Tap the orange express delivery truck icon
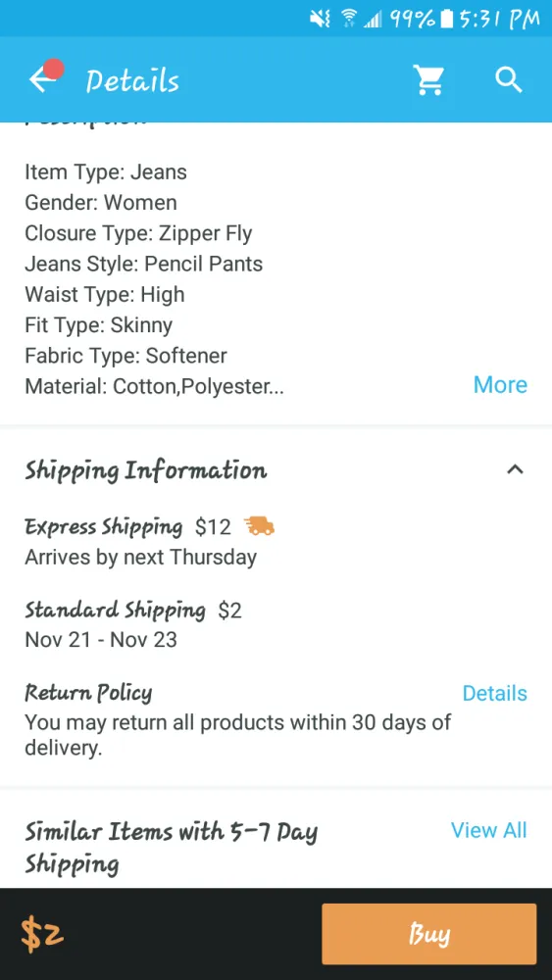The image size is (552, 980). (260, 527)
